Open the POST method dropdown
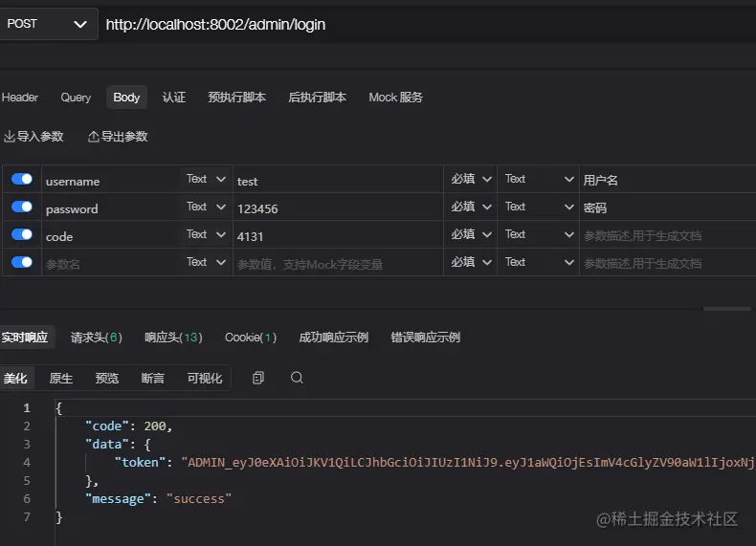The image size is (756, 546). click(48, 24)
